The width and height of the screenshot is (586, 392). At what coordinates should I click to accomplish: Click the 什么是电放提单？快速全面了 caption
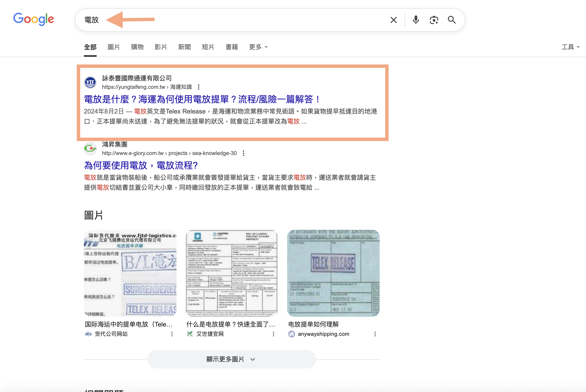pos(231,324)
